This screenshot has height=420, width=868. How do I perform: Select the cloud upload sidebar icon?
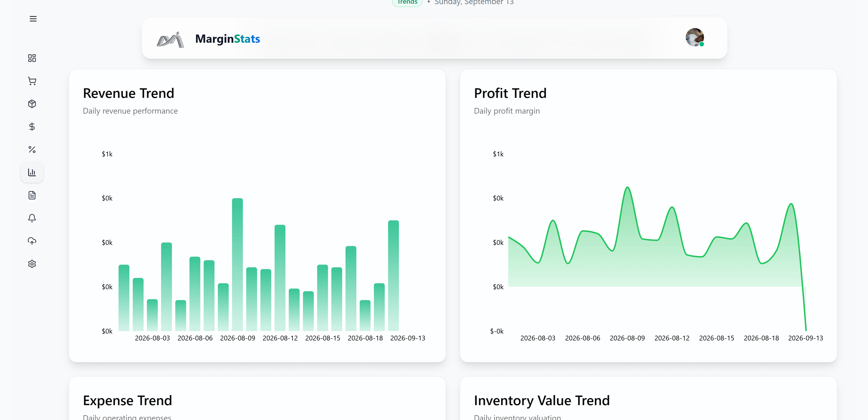point(32,241)
